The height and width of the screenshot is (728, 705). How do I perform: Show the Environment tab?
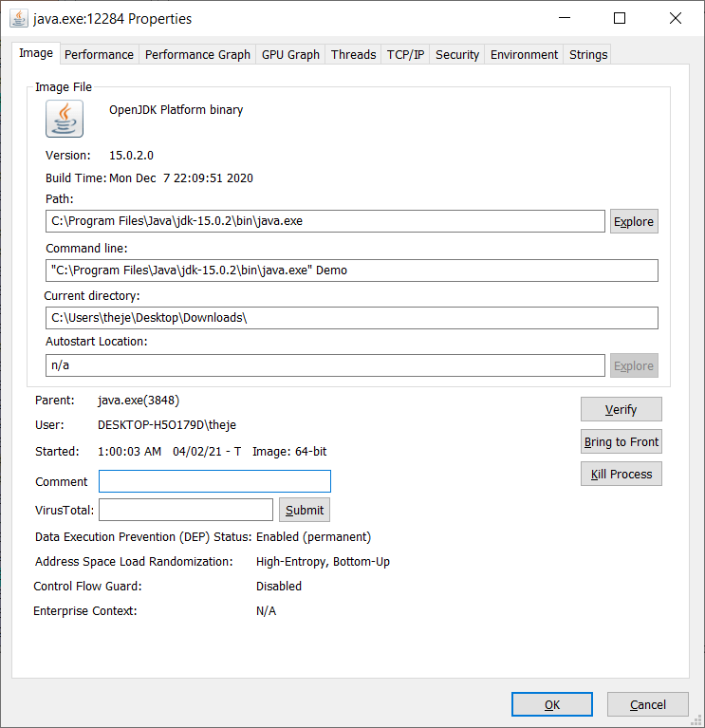[524, 55]
